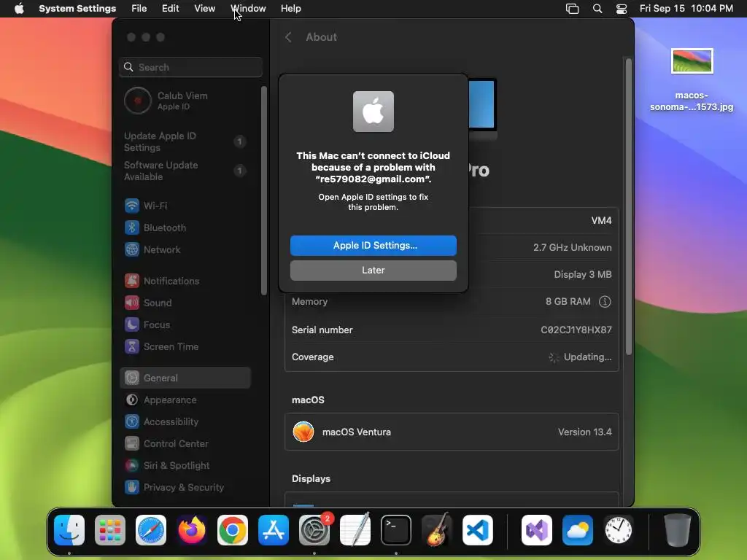Click the 2.7 GHz Unknown value

[x=572, y=248]
